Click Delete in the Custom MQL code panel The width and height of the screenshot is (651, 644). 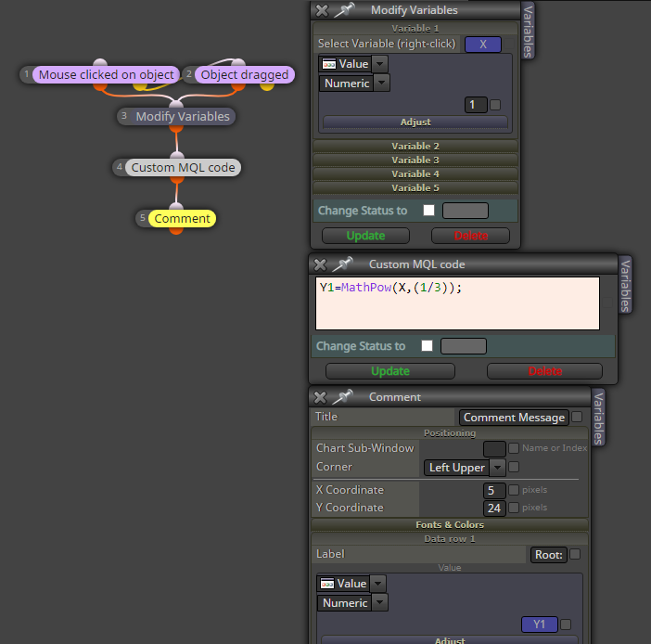(x=544, y=371)
